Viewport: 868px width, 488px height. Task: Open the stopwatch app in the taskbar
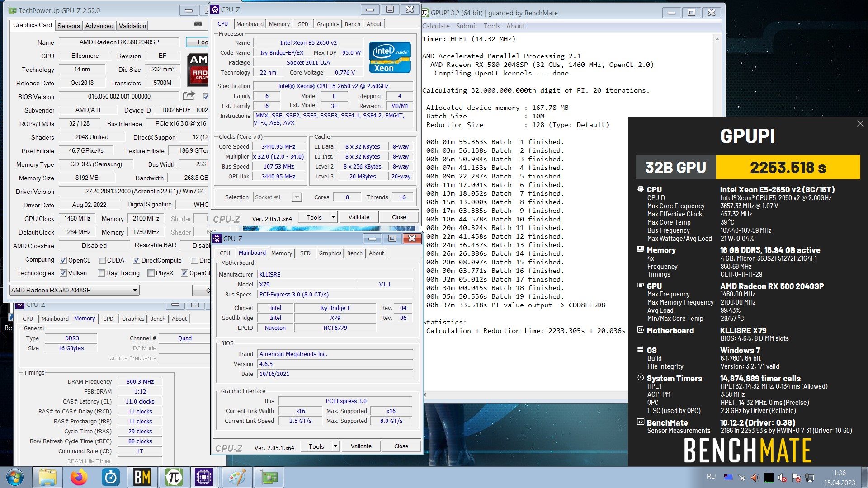tap(111, 478)
